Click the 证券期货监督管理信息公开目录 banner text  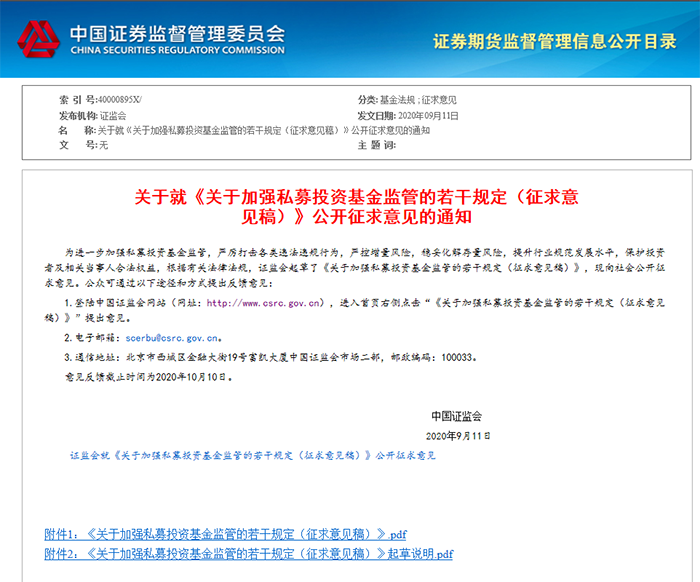pyautogui.click(x=554, y=42)
